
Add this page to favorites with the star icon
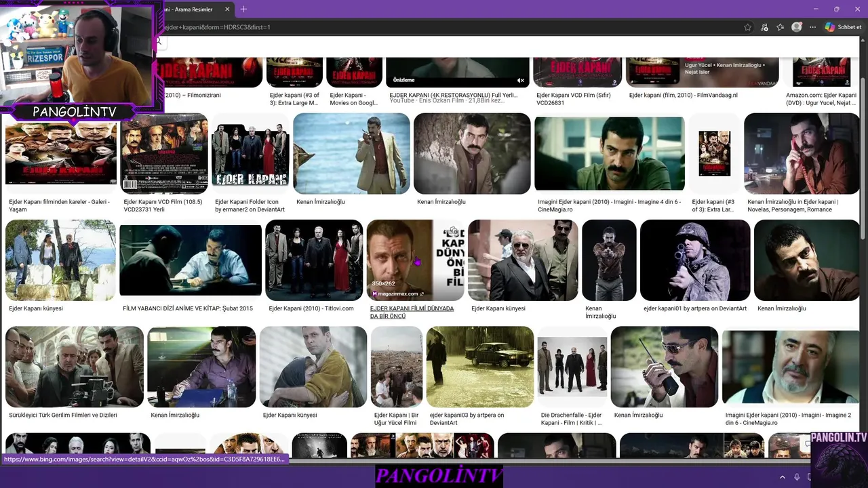747,27
